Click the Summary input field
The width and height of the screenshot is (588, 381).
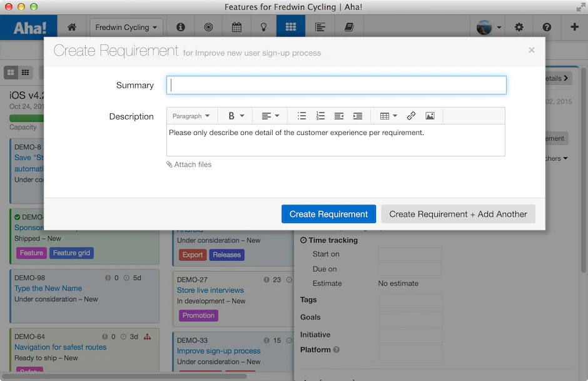tap(337, 85)
